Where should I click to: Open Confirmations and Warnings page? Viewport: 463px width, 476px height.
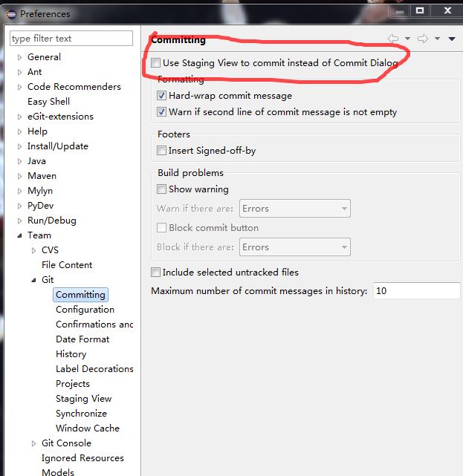pos(94,325)
